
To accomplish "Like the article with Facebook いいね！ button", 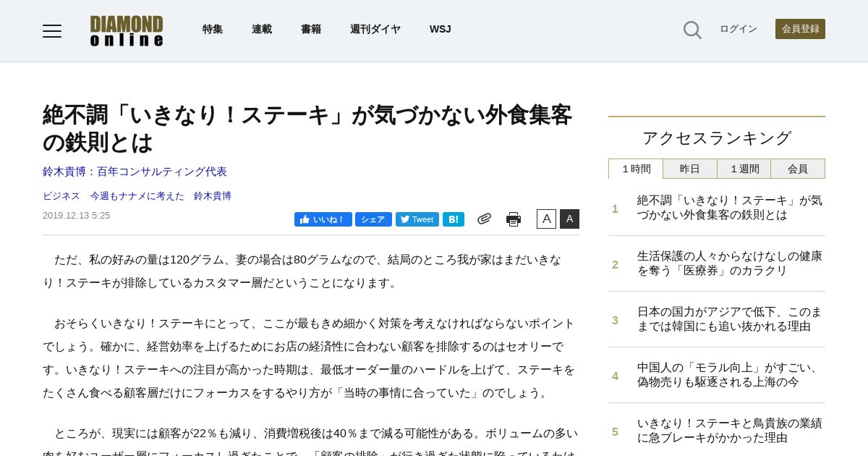I will coord(323,219).
